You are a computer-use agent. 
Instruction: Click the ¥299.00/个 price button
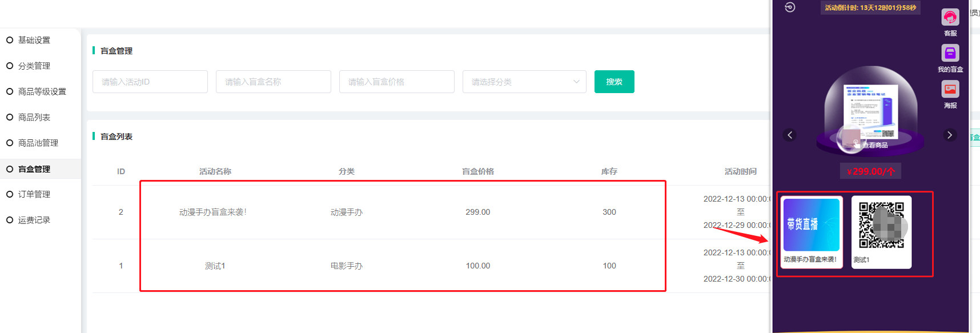(870, 171)
